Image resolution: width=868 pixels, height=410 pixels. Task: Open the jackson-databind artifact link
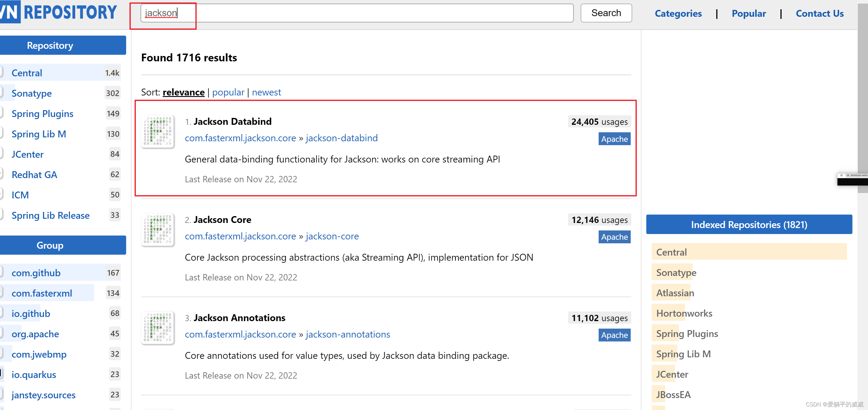(341, 138)
